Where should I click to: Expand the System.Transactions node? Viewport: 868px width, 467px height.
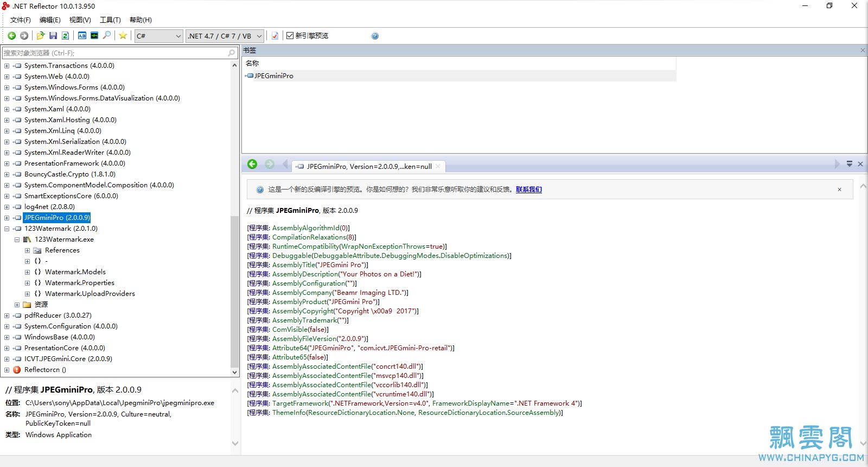(x=7, y=66)
